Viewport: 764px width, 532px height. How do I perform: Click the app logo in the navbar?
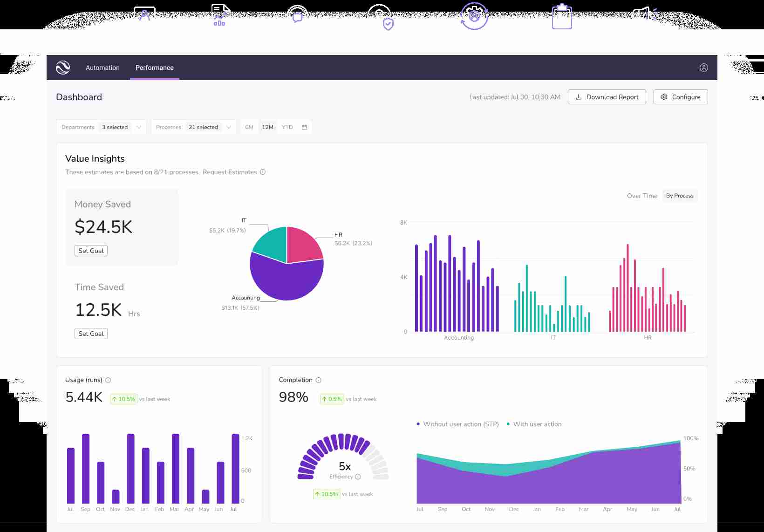pyautogui.click(x=63, y=68)
